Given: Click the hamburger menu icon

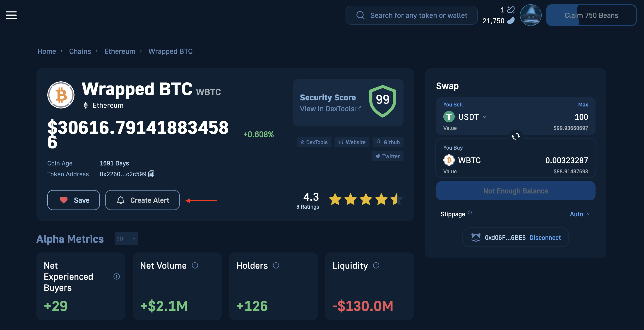Looking at the screenshot, I should (11, 15).
